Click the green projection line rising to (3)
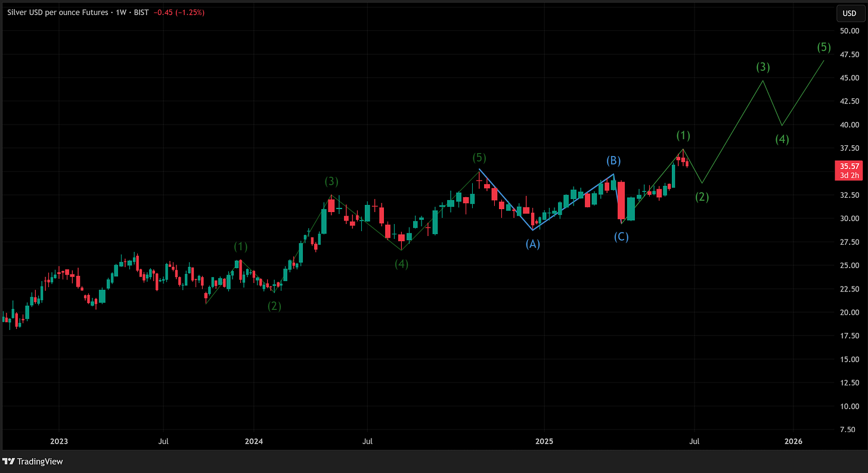 coord(733,132)
